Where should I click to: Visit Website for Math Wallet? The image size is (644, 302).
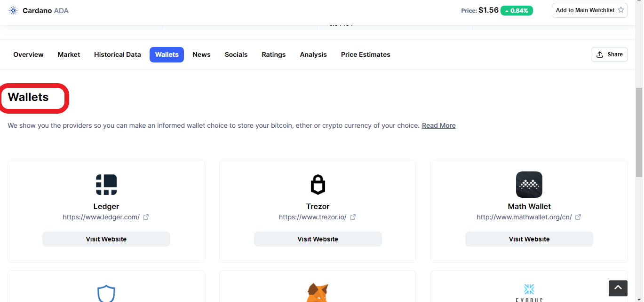pyautogui.click(x=529, y=239)
